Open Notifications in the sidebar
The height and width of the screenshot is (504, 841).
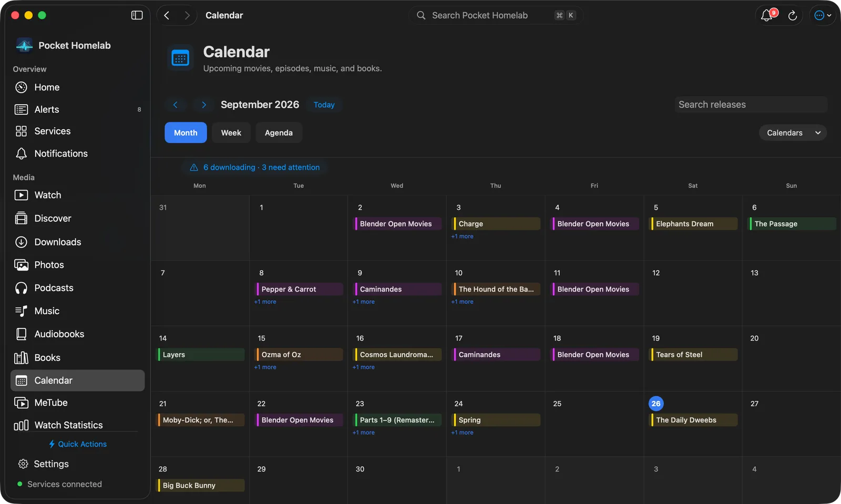pyautogui.click(x=77, y=153)
